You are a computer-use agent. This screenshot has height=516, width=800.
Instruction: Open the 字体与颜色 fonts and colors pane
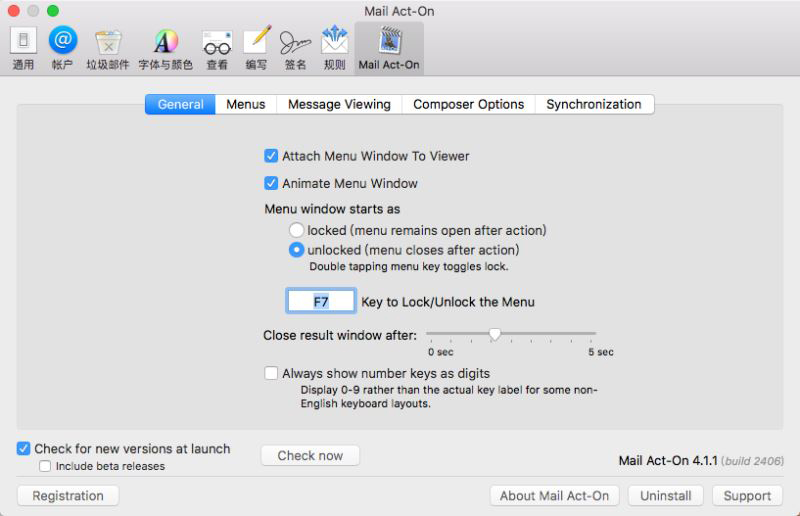166,48
